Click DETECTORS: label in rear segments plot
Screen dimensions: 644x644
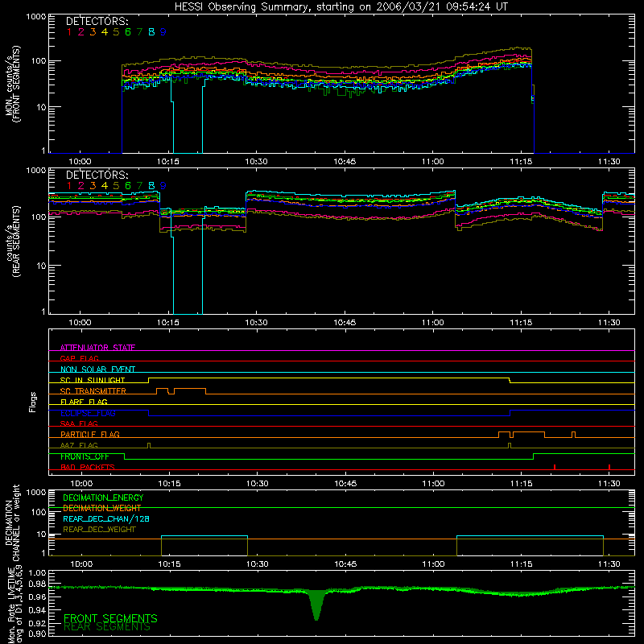(x=97, y=175)
